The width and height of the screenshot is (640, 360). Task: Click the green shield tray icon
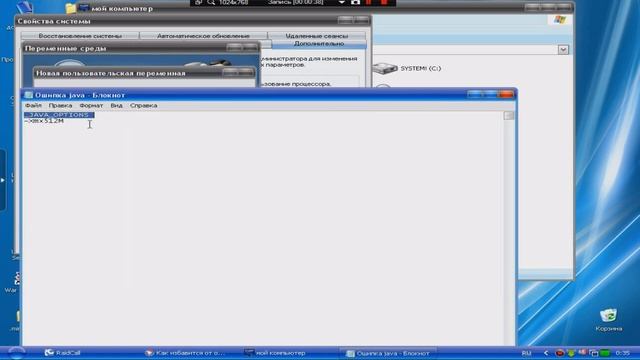(571, 353)
